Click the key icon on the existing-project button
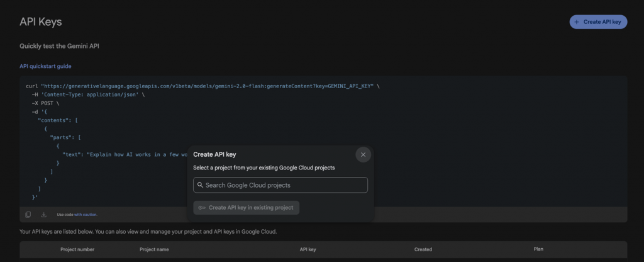Screen dimensions: 644x262 coord(202,207)
